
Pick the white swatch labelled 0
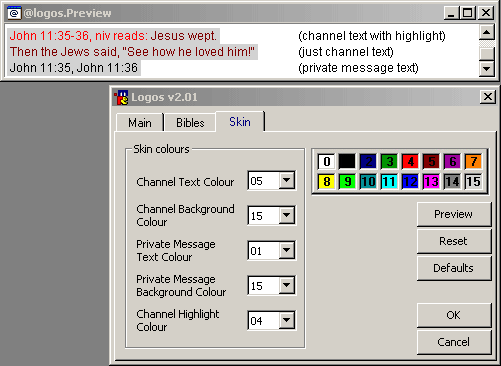(x=326, y=161)
